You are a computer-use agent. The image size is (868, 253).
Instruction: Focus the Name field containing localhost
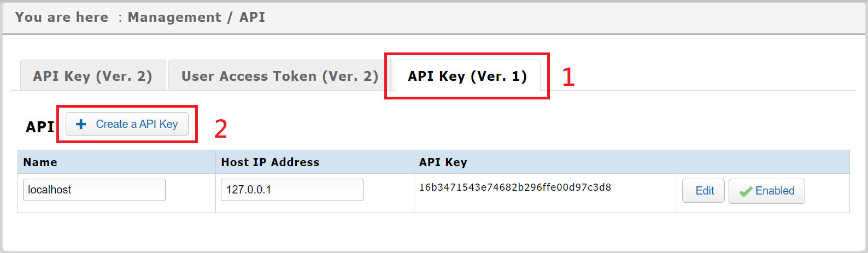tap(94, 190)
